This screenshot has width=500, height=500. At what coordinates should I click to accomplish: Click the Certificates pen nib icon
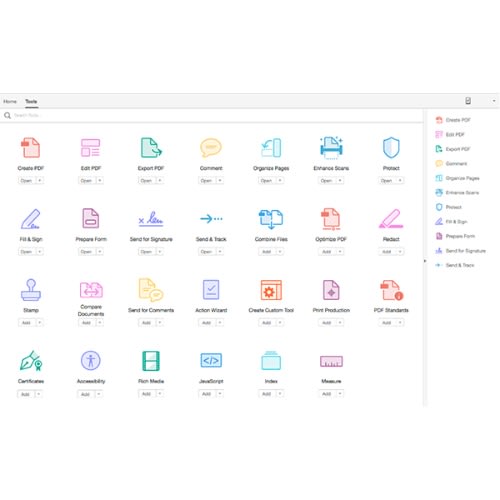tap(31, 361)
